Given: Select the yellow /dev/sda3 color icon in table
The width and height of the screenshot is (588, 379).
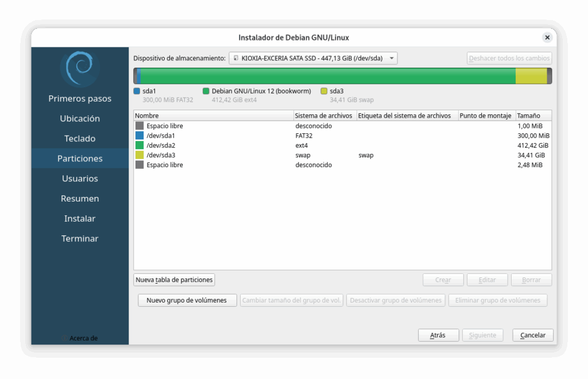Looking at the screenshot, I should 140,155.
